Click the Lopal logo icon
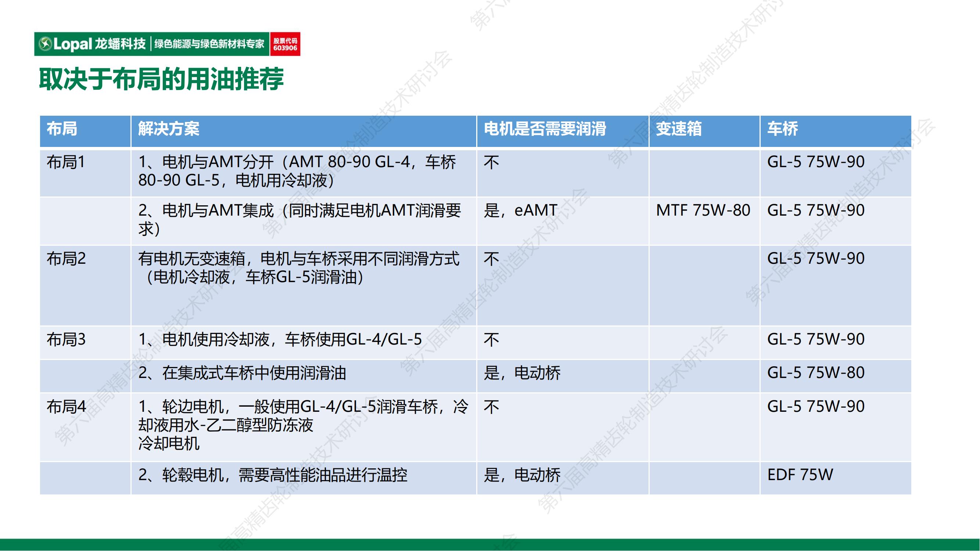Viewport: 980px width, 551px height. click(45, 44)
